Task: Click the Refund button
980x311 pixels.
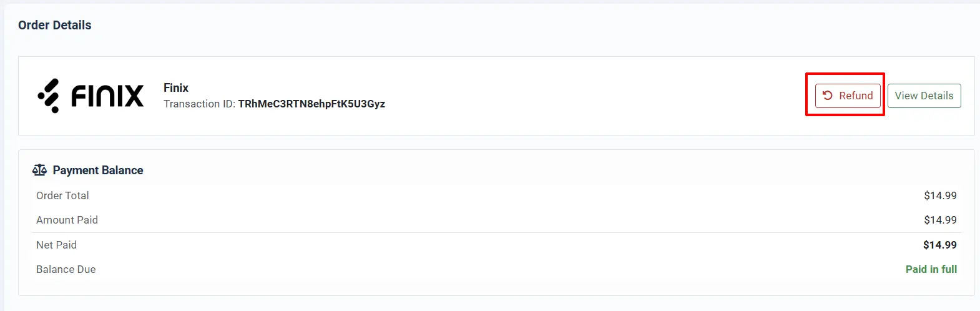Action: (848, 96)
